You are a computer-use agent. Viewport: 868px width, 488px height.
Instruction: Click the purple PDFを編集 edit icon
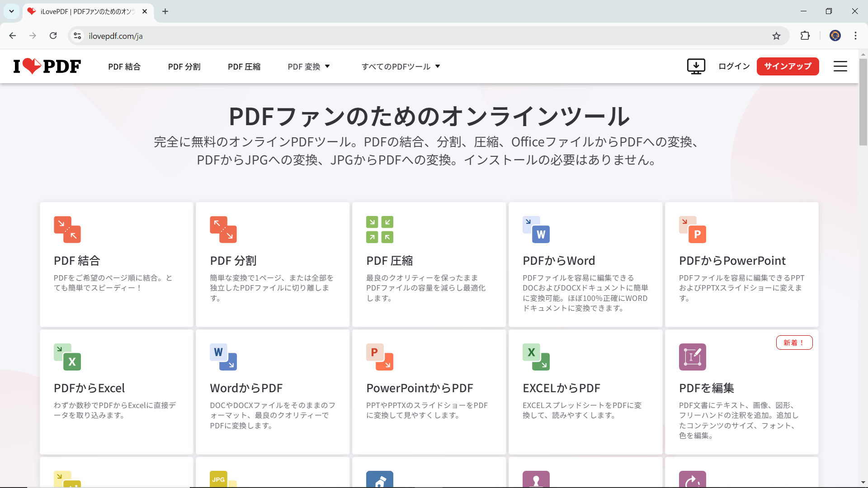tap(693, 357)
